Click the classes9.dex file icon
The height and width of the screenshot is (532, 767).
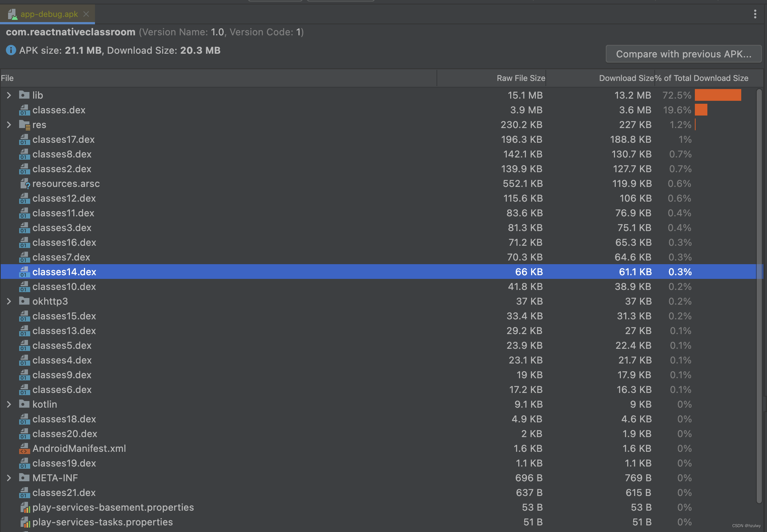(24, 375)
